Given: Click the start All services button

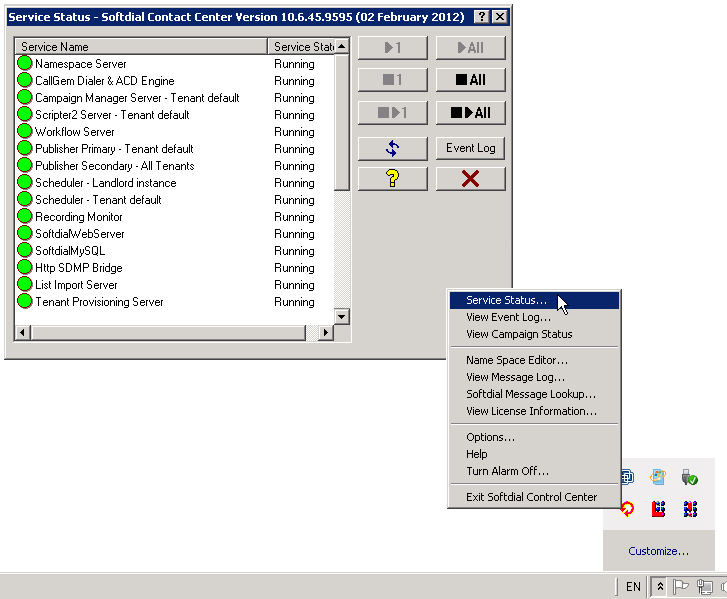Looking at the screenshot, I should (x=470, y=48).
